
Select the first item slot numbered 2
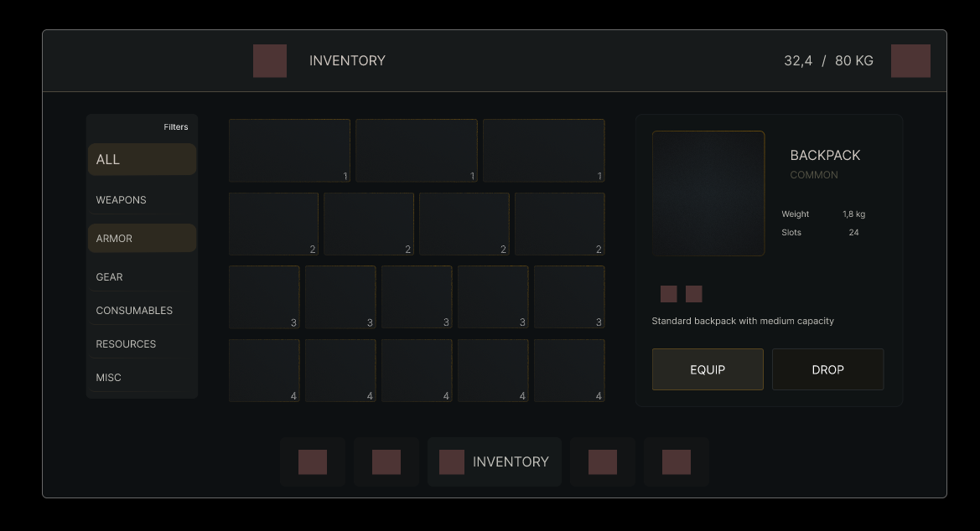[x=274, y=224]
